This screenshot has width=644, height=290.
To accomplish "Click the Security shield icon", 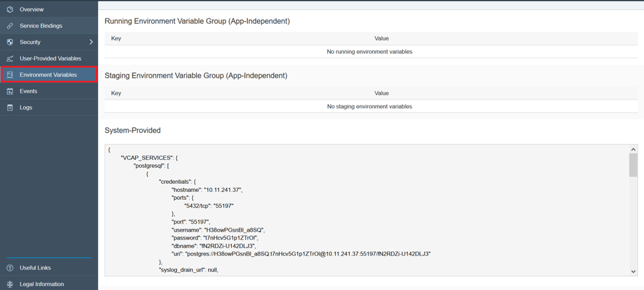I will [10, 42].
